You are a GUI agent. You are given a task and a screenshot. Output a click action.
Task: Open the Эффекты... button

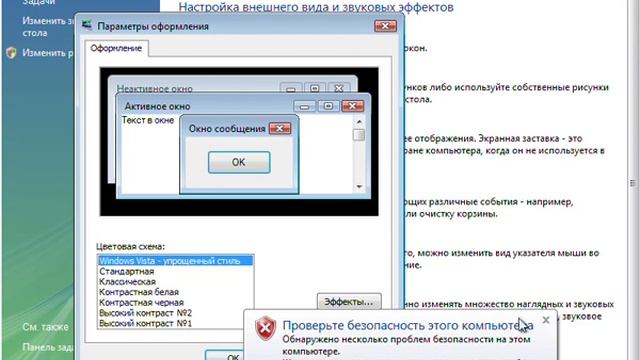(349, 302)
